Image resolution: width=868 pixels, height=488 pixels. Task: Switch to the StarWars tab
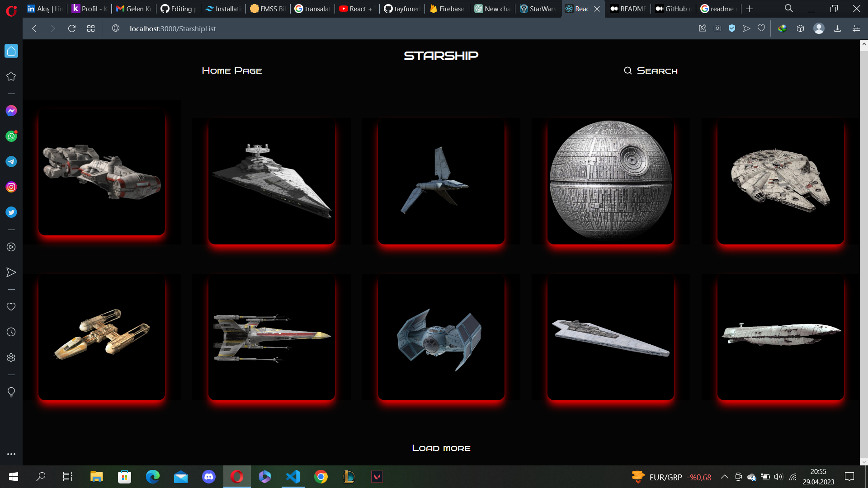tap(538, 9)
